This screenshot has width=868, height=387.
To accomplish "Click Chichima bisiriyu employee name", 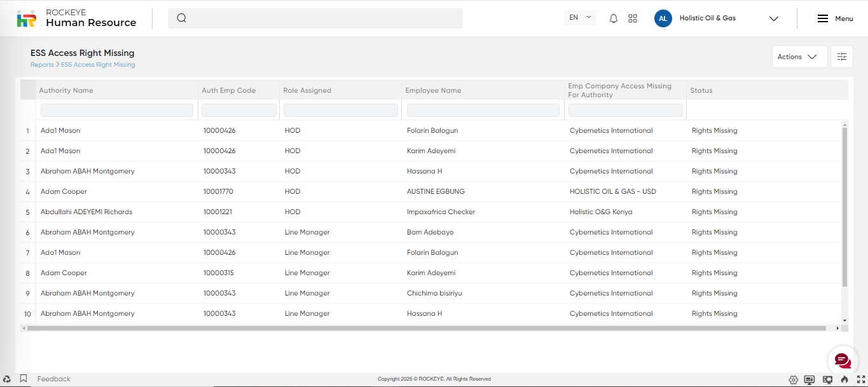I will 434,293.
